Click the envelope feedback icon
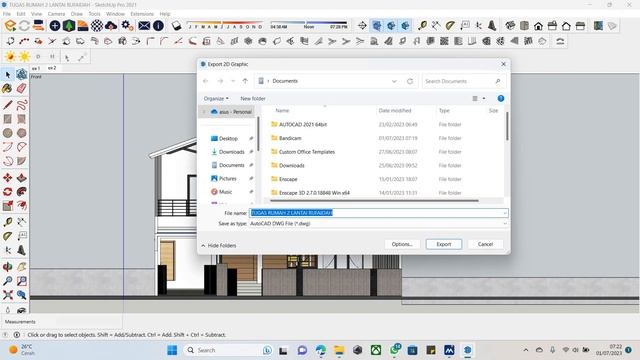Image resolution: width=640 pixels, height=360 pixels. click(x=144, y=26)
